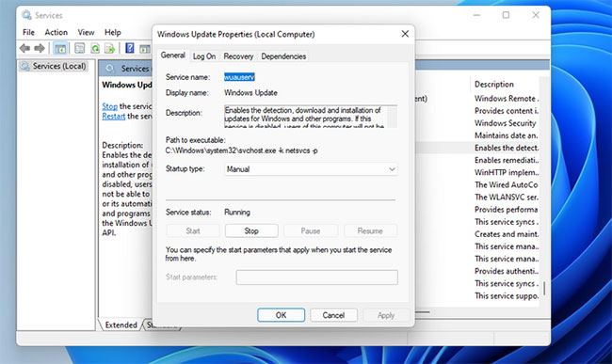This screenshot has width=612, height=364.
Task: Click the Cancel button
Action: [x=333, y=315]
